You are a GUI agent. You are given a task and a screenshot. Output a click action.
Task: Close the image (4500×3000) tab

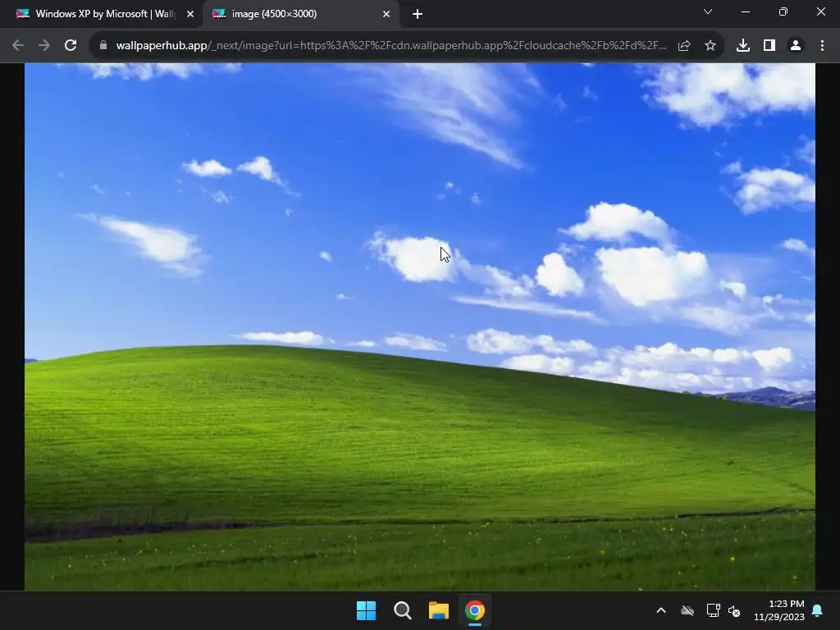(x=386, y=15)
